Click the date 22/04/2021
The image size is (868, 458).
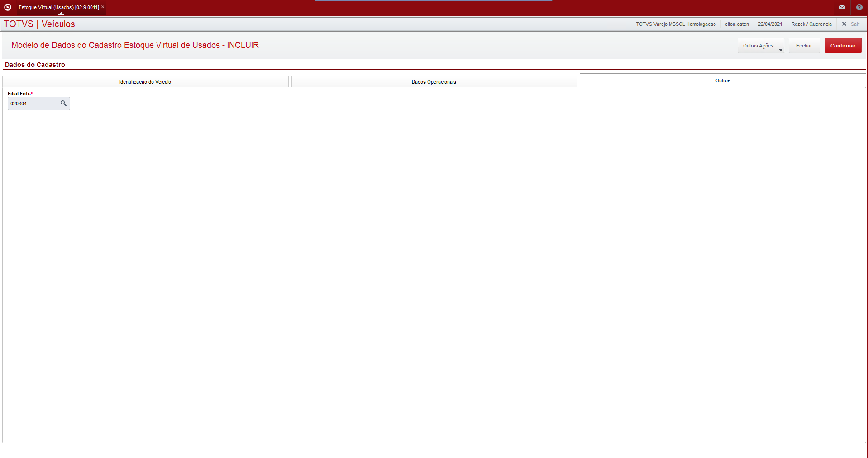click(x=770, y=24)
